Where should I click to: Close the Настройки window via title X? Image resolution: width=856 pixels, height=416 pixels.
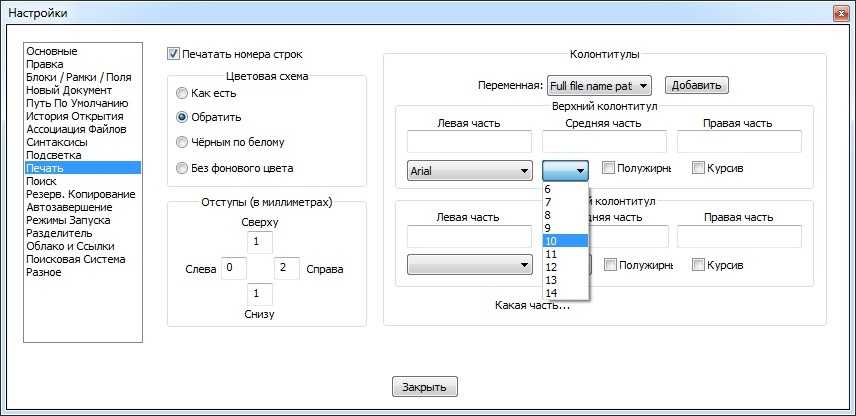[837, 12]
